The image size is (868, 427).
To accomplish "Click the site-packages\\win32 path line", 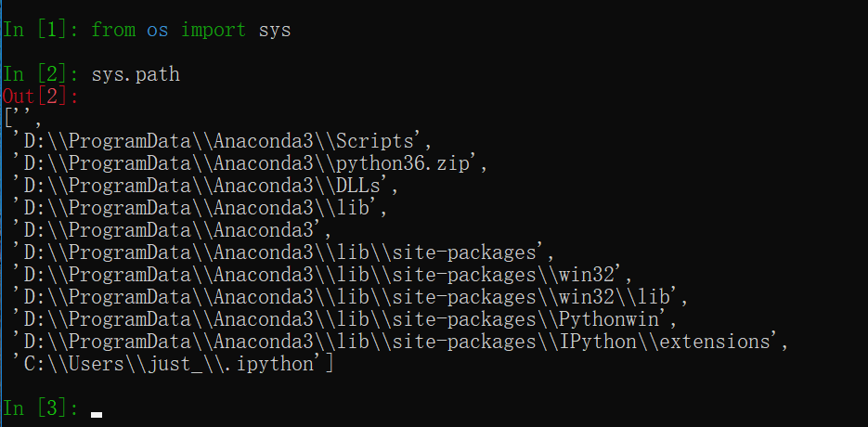I will tap(322, 276).
